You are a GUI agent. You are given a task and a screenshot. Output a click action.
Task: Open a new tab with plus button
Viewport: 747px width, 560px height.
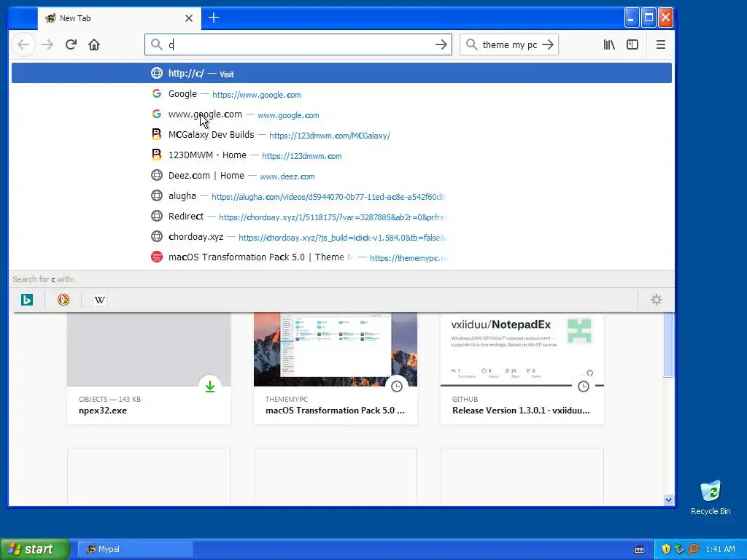click(x=214, y=18)
